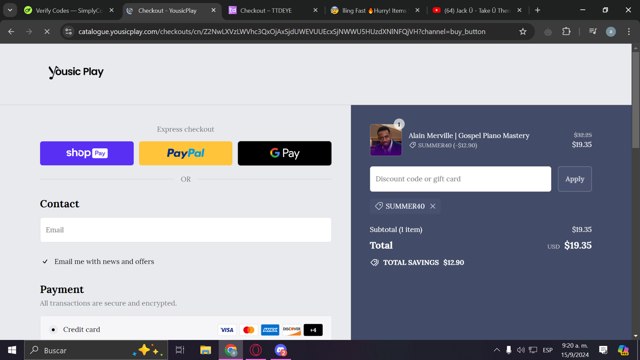Viewport: 640px width, 360px height.
Task: Open network status icon in tray
Action: 533,350
